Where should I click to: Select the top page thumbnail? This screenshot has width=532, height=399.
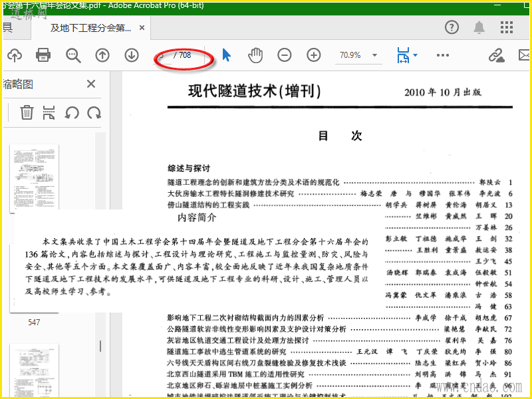click(x=35, y=178)
